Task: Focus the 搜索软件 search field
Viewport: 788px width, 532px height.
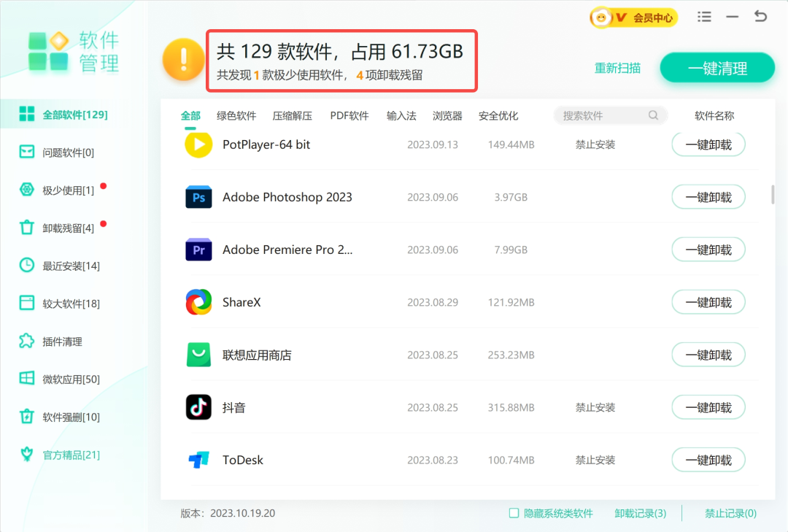Action: pos(610,115)
